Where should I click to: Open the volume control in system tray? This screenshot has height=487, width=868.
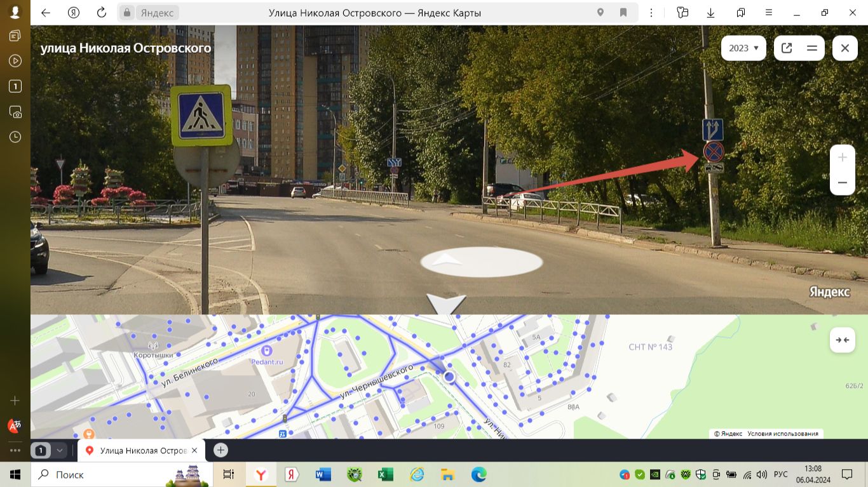coord(762,474)
